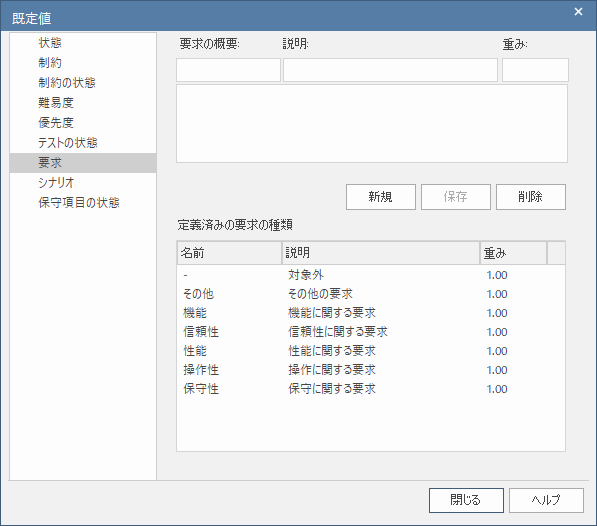Click the large notes text area
The image size is (597, 526).
(372, 124)
